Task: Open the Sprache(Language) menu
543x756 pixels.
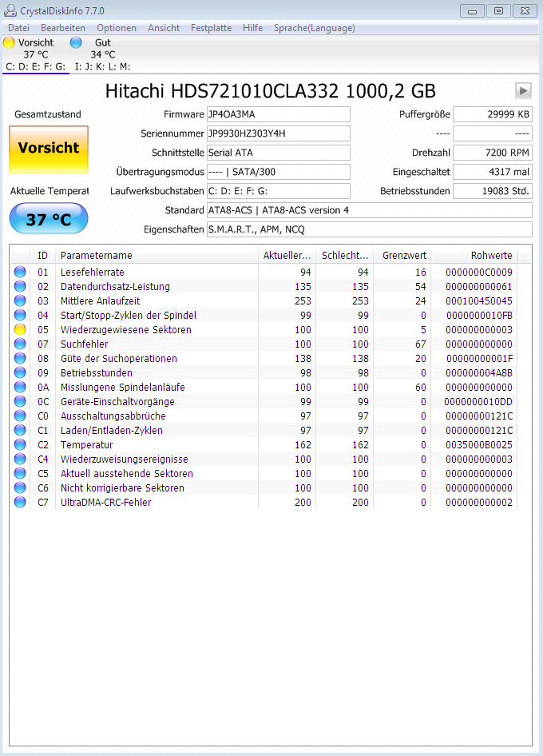Action: click(x=314, y=28)
